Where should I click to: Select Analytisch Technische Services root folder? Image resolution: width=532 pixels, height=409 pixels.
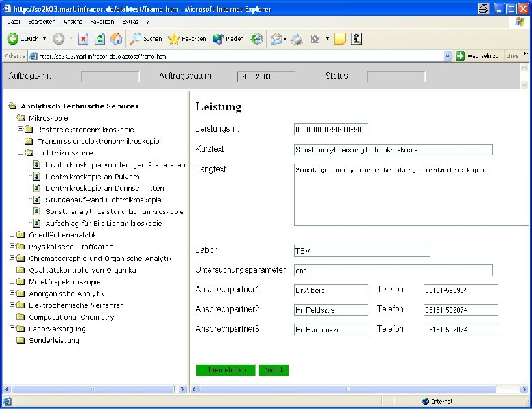pyautogui.click(x=80, y=106)
